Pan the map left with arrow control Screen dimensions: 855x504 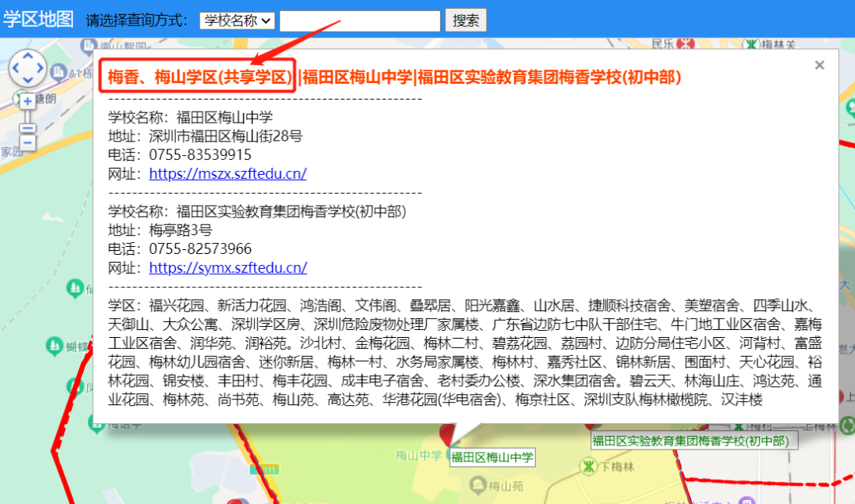[x=15, y=68]
